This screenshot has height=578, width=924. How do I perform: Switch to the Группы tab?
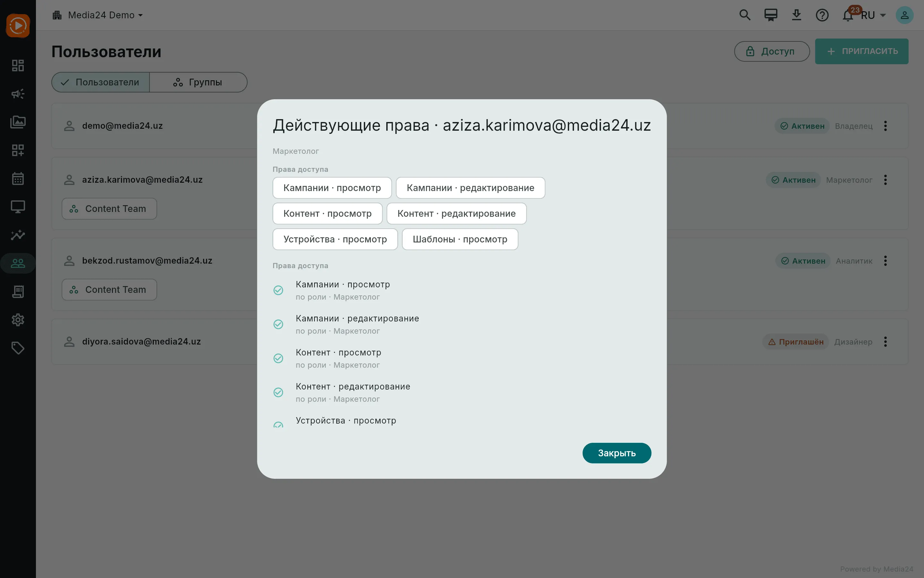click(198, 82)
